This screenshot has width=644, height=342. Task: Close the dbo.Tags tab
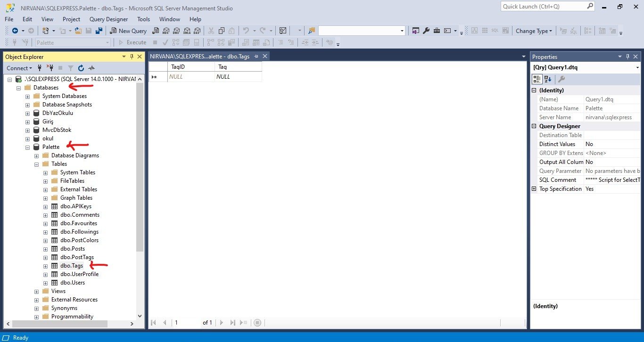tap(265, 56)
